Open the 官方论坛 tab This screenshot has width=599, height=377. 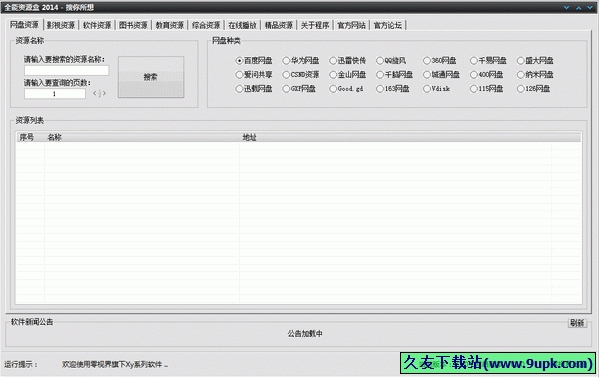tap(388, 25)
